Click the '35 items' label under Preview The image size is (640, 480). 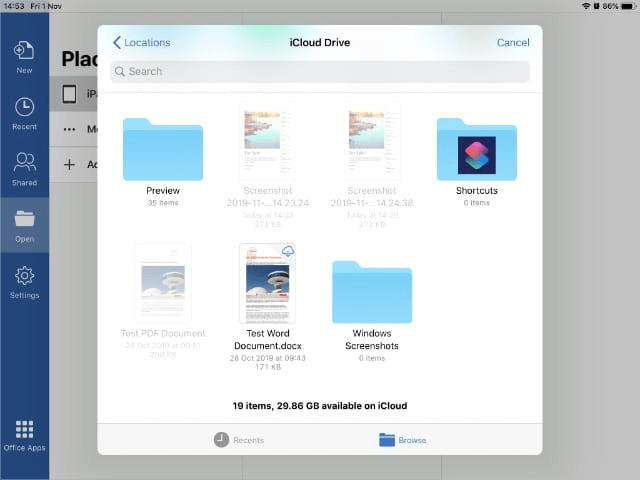click(x=163, y=203)
